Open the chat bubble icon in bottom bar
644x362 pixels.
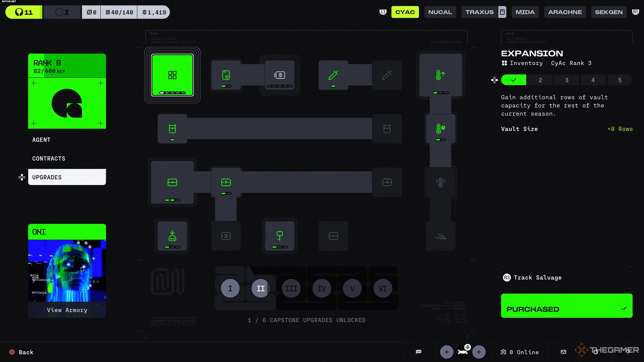coord(418,352)
